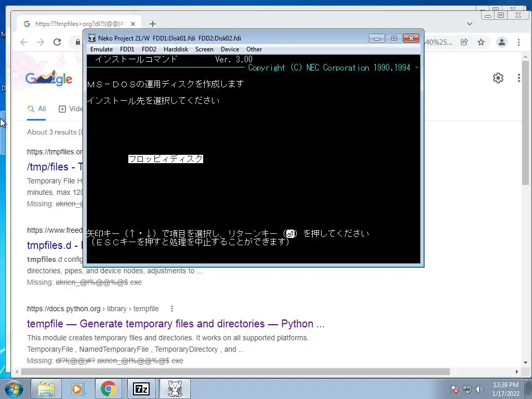
Task: Open the FDD1 menu
Action: click(127, 49)
